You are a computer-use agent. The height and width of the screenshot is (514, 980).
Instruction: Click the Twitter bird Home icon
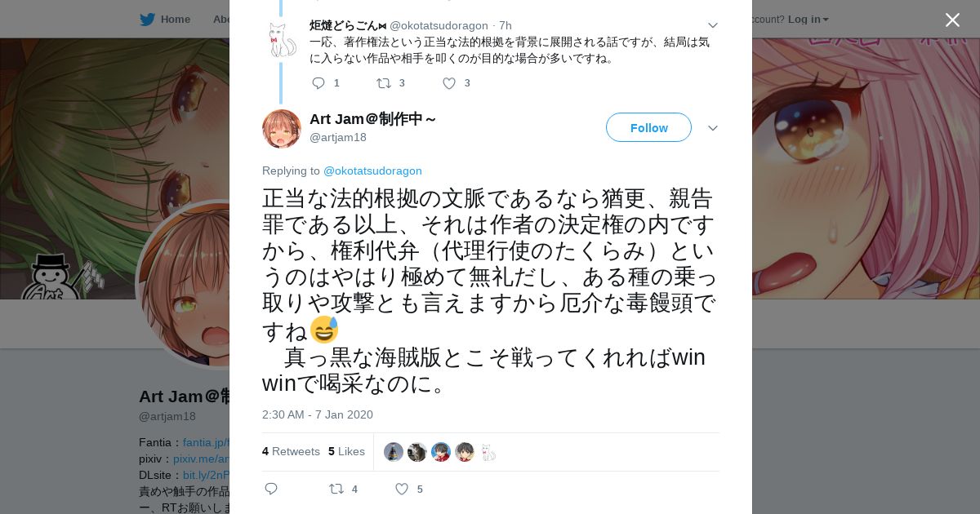pyautogui.click(x=147, y=19)
